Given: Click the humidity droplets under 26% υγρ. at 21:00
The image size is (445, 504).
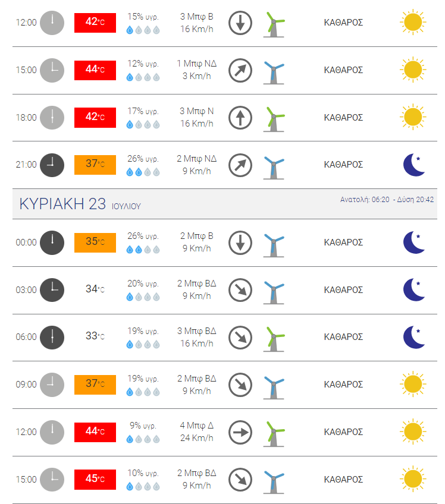Looking at the screenshot, I should click(x=143, y=172).
